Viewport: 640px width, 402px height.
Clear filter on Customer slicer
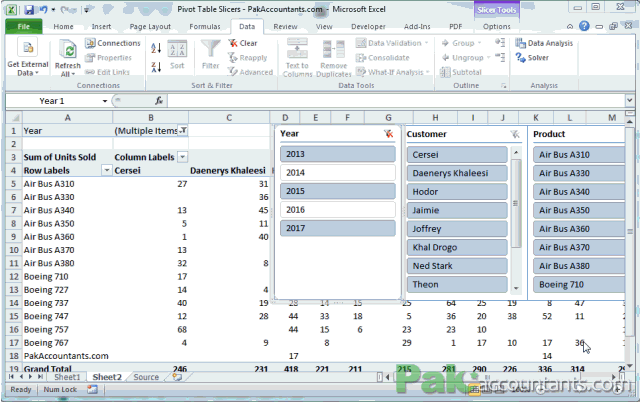coord(515,134)
